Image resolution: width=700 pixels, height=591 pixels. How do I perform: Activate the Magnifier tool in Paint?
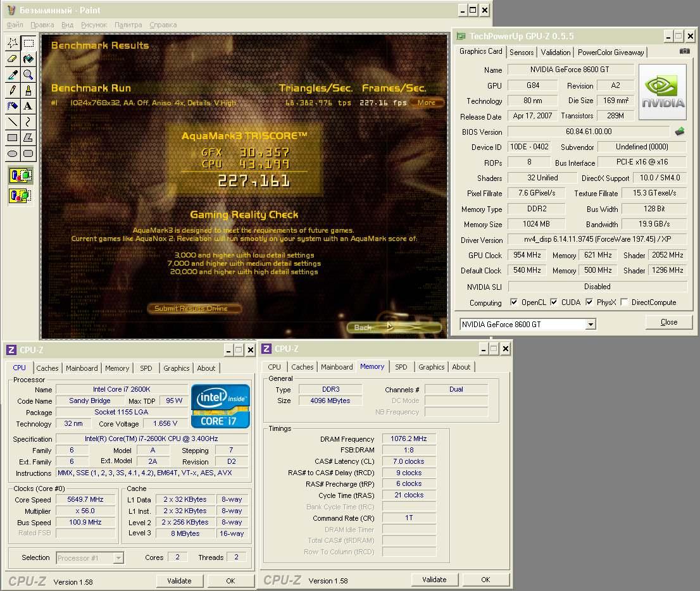28,75
